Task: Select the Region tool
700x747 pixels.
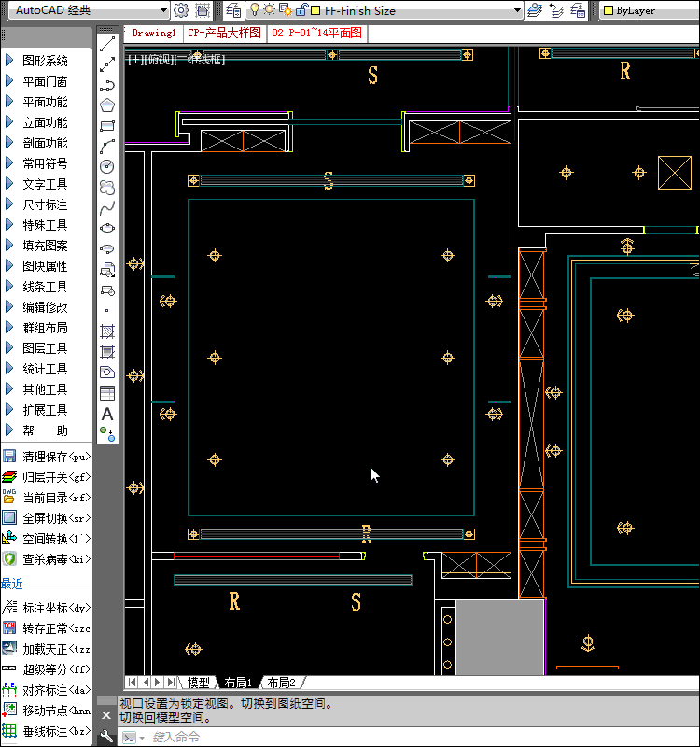Action: [107, 372]
